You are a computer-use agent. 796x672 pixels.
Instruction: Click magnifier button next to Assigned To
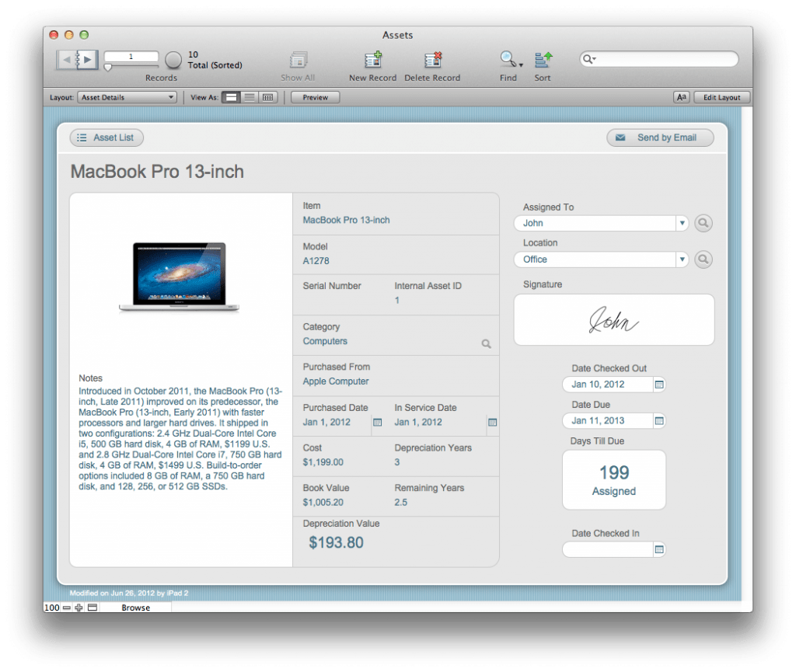pyautogui.click(x=703, y=223)
